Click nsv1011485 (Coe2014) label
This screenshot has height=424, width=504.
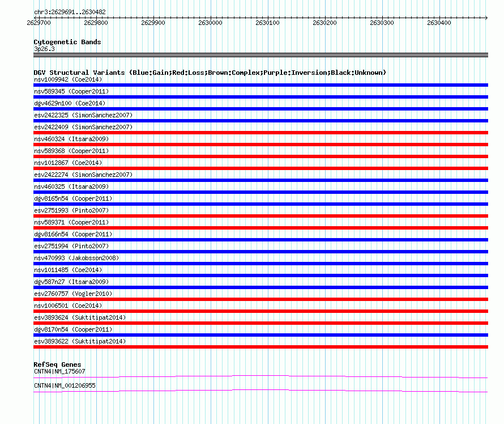click(68, 270)
